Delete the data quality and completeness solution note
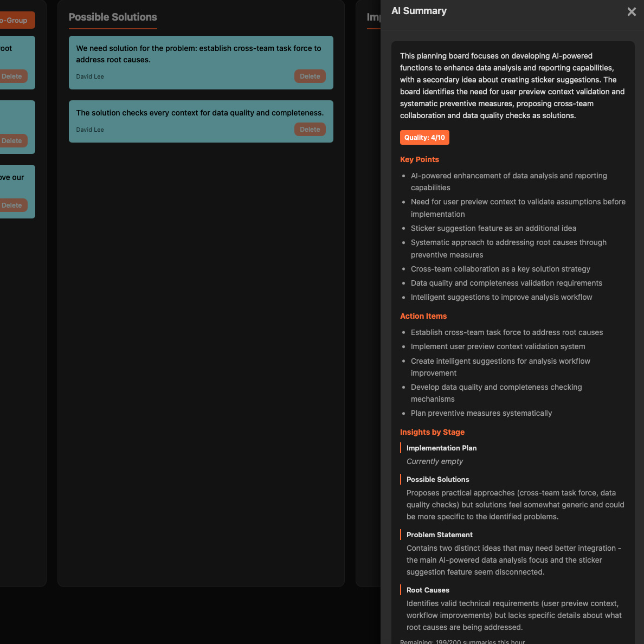 tap(310, 129)
